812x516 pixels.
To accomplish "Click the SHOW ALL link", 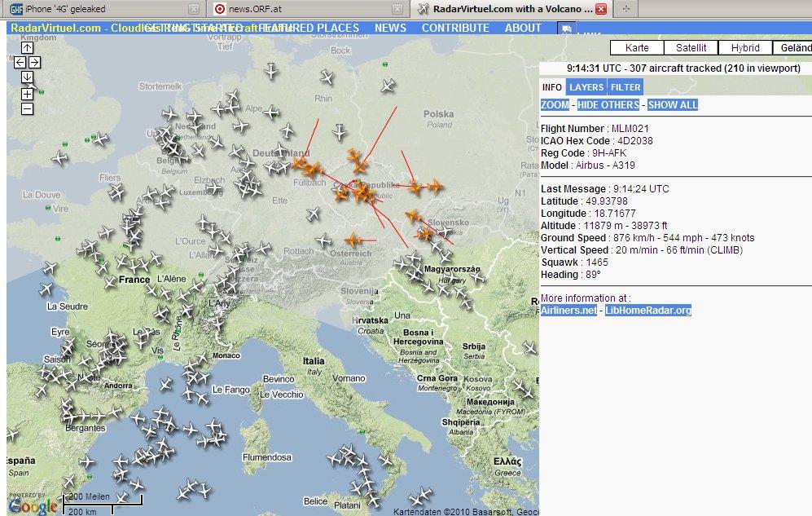I will pyautogui.click(x=673, y=105).
